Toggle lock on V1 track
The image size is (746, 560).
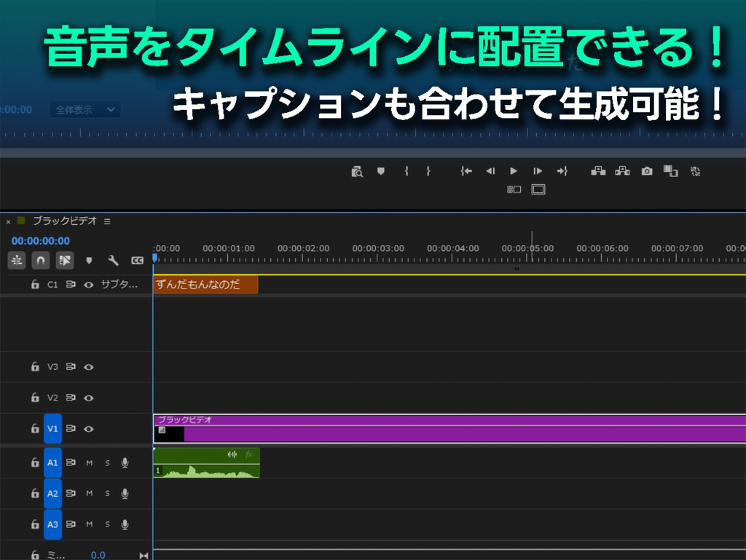35,428
